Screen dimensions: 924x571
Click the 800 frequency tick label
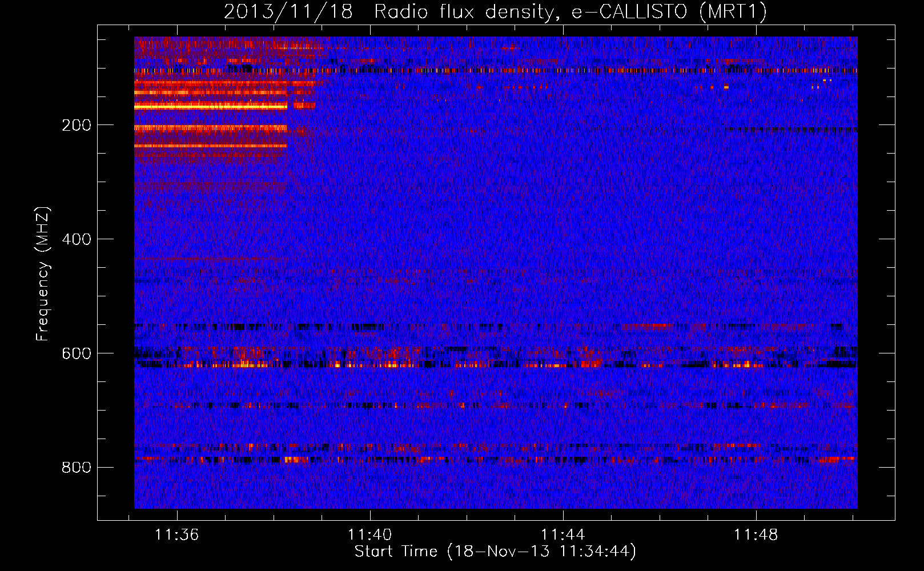(x=77, y=468)
